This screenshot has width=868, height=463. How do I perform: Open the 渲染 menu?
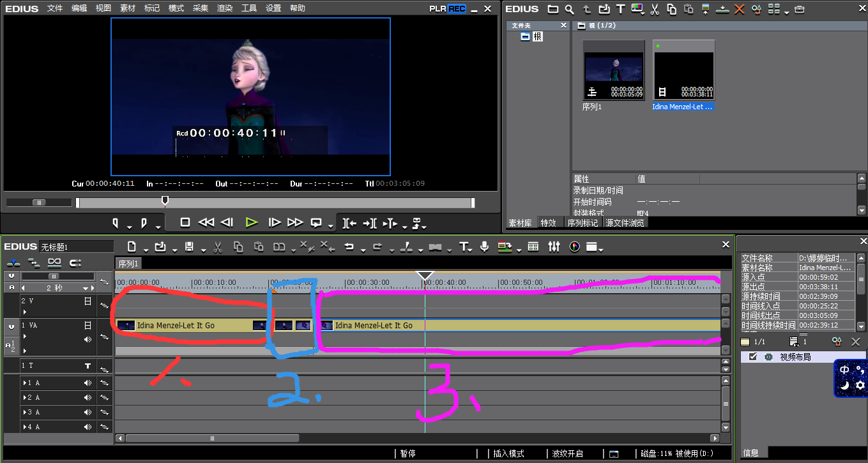(225, 8)
